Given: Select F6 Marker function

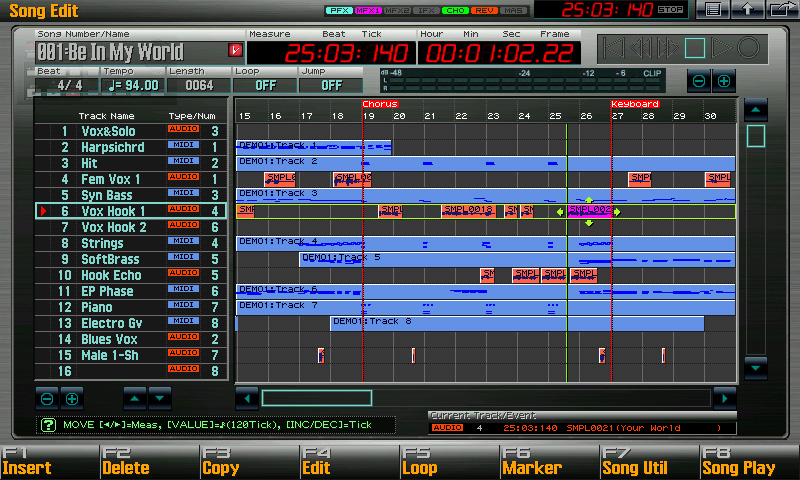Looking at the screenshot, I should pyautogui.click(x=549, y=462).
